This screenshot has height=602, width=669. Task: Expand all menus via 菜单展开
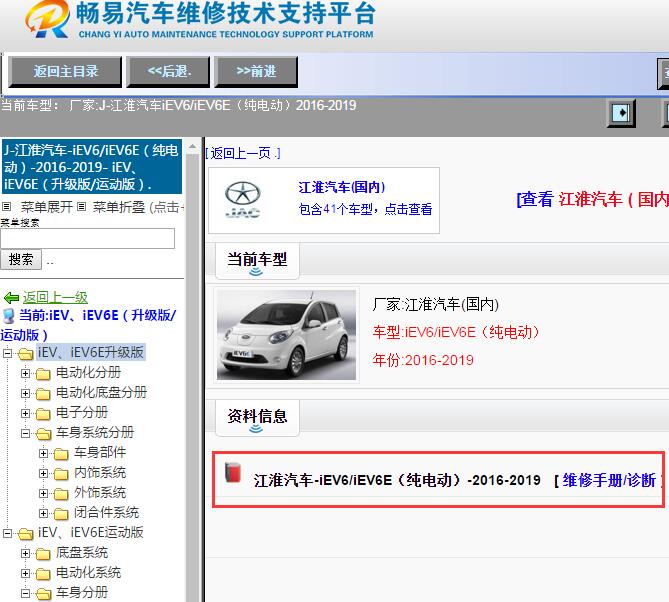click(x=47, y=207)
